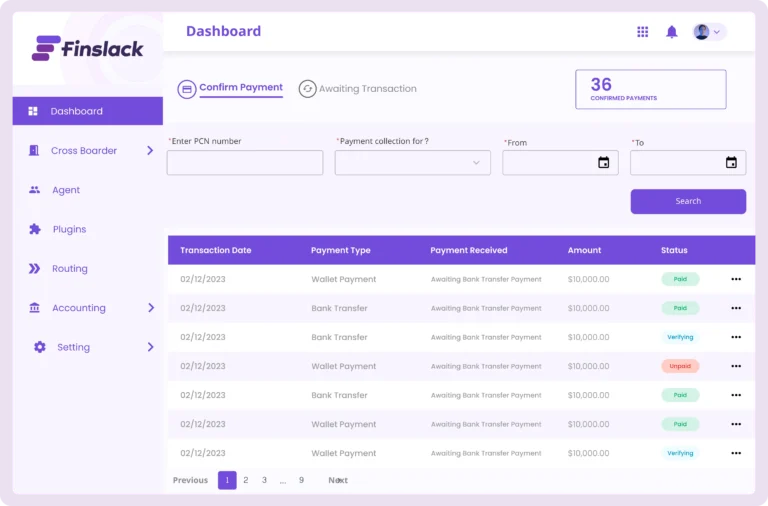
Task: Open the To date calendar icon
Action: (x=731, y=163)
